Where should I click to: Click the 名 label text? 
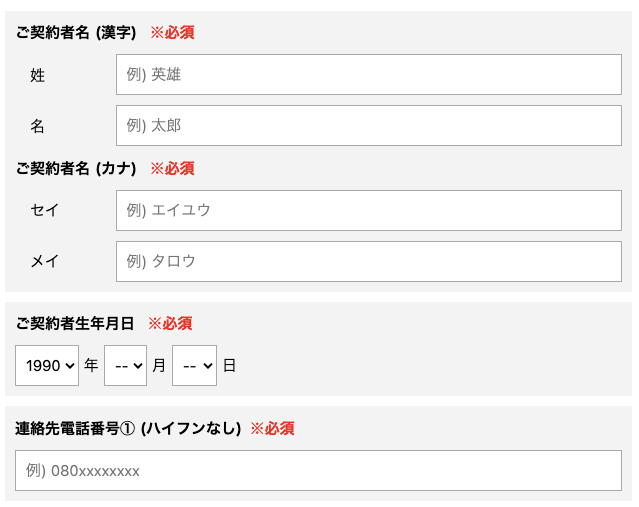point(38,126)
